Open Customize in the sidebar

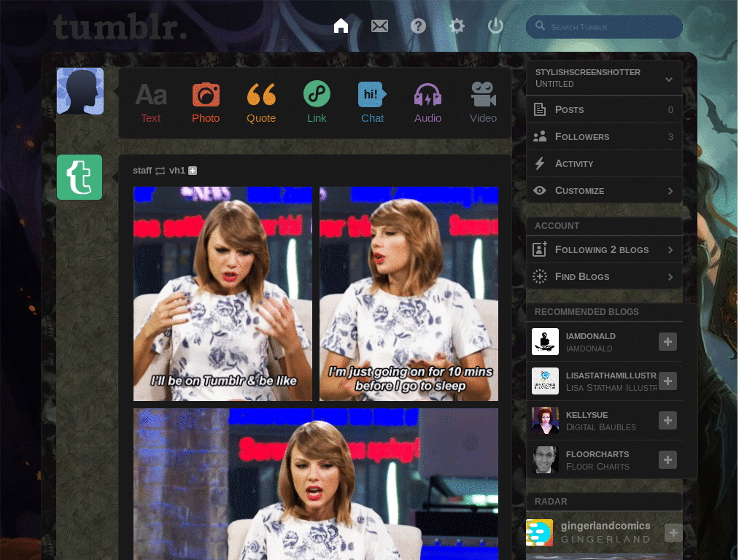coord(604,190)
